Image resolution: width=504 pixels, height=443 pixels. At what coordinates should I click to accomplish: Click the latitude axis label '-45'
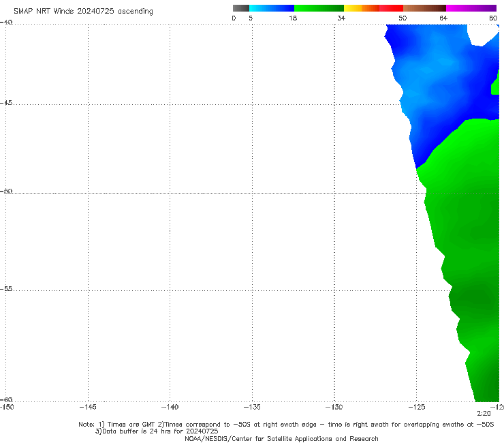point(6,103)
